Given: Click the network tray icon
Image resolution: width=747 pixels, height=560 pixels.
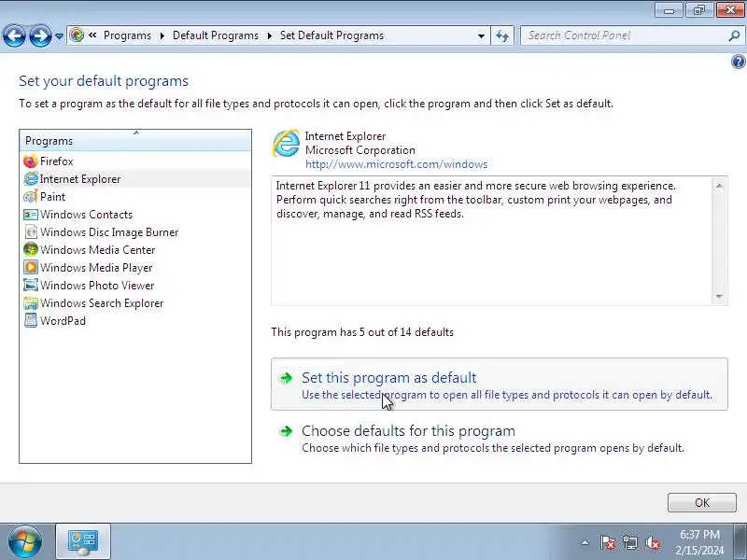Looking at the screenshot, I should [629, 542].
